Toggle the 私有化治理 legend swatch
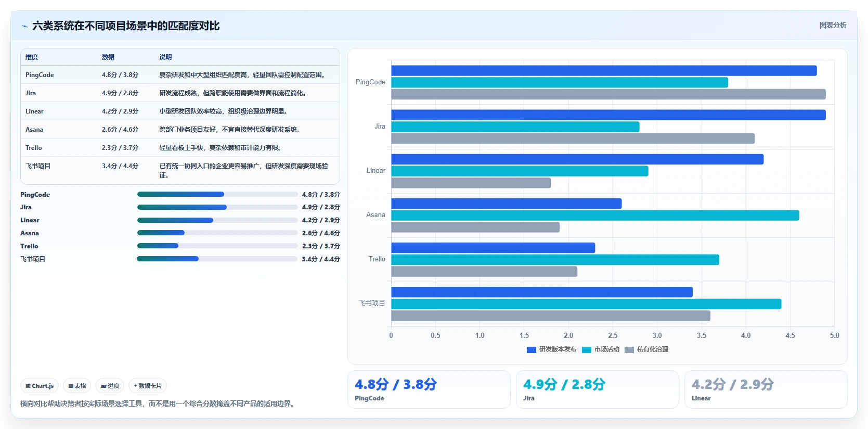 629,350
